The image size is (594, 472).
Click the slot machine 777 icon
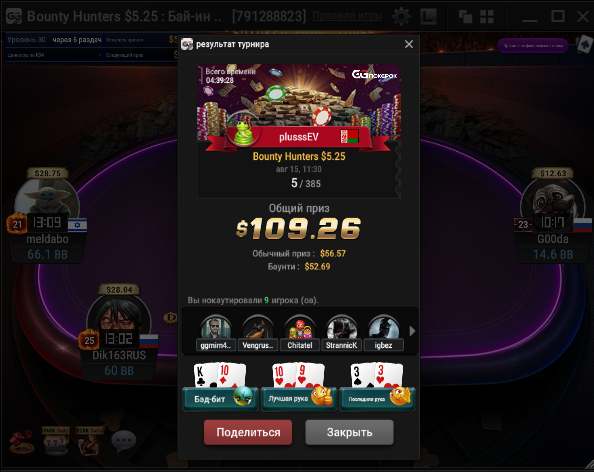pyautogui.click(x=55, y=441)
